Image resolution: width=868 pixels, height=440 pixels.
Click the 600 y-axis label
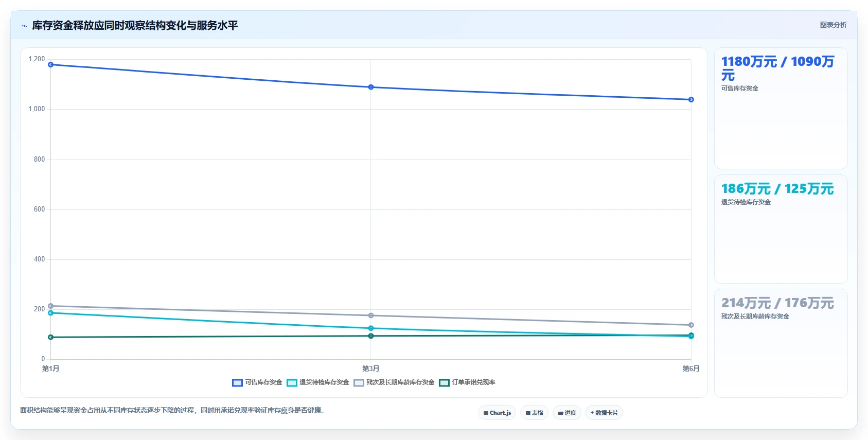pos(39,209)
